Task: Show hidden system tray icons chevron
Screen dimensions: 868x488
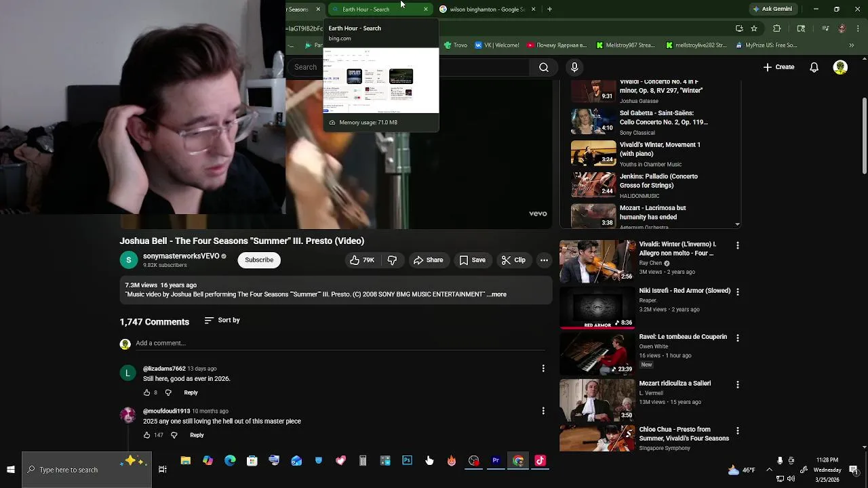Action: tap(769, 470)
